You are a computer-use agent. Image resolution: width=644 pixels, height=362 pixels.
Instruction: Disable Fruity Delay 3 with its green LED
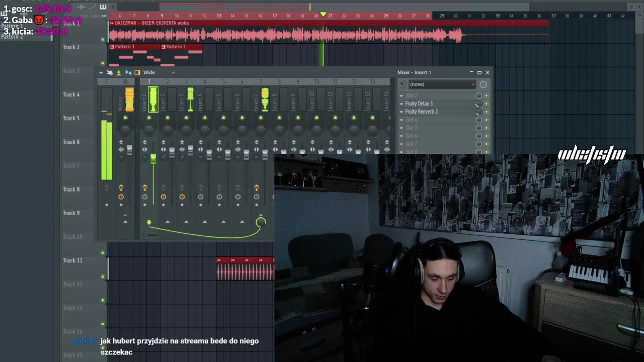[x=487, y=104]
